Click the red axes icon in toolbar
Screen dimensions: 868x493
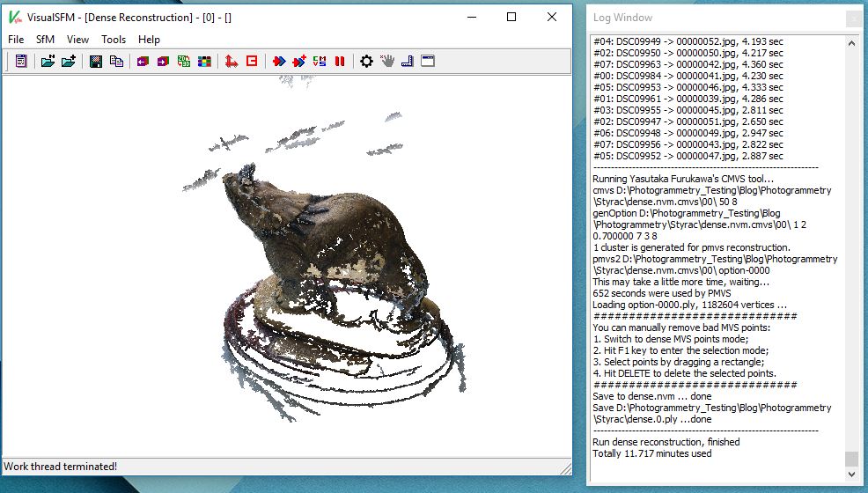point(232,62)
